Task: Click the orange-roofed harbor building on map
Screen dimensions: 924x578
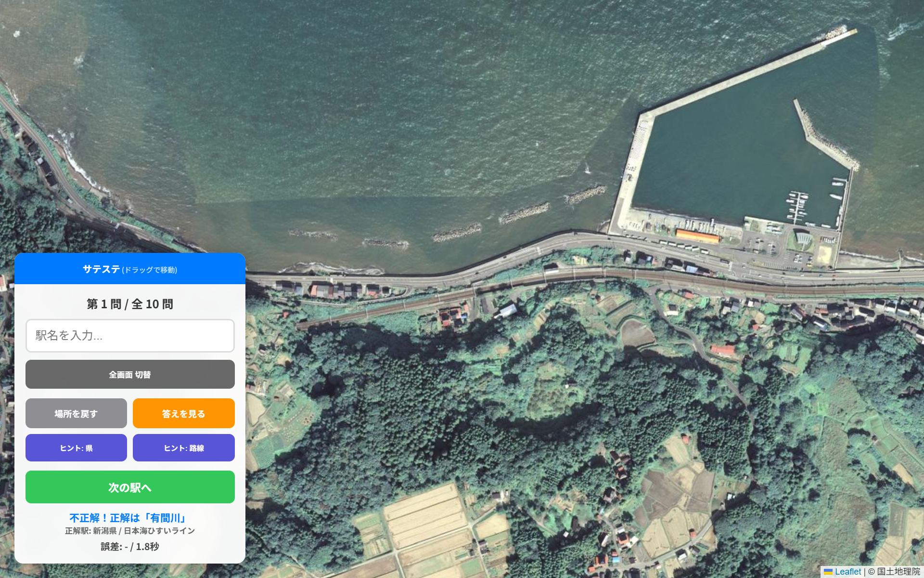Action: [698, 236]
